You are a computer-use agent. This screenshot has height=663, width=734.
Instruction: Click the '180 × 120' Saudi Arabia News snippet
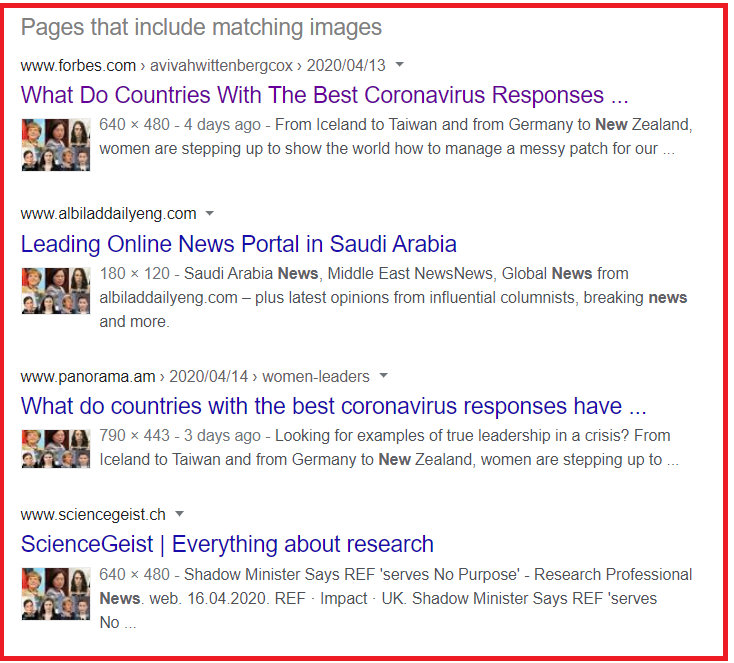393,297
